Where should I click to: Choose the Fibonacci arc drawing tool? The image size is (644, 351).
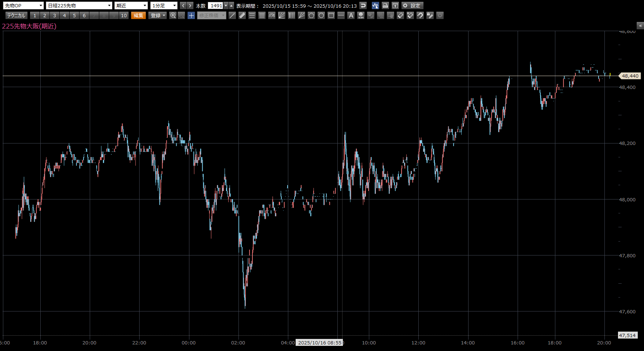[x=272, y=15]
